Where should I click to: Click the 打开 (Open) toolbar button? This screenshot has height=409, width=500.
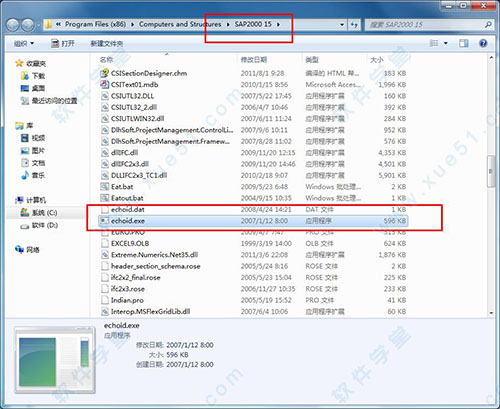63,44
